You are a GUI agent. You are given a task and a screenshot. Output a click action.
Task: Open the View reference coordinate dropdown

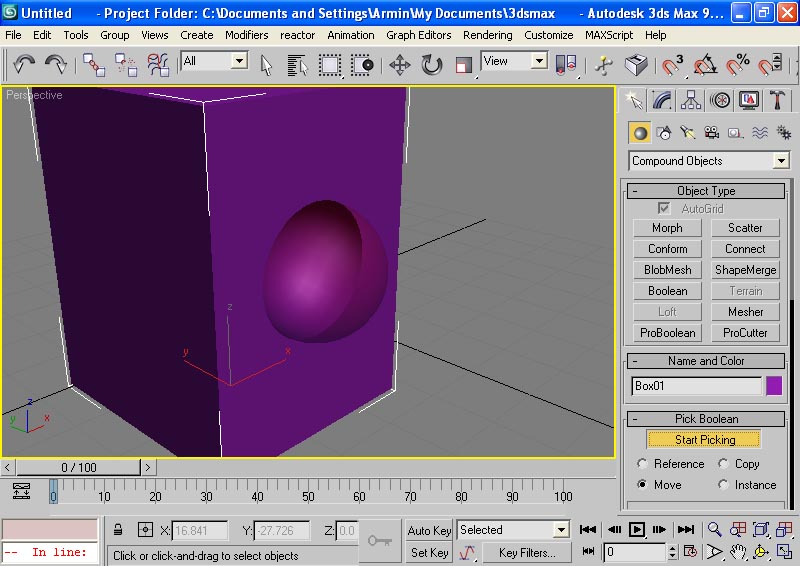pyautogui.click(x=538, y=61)
